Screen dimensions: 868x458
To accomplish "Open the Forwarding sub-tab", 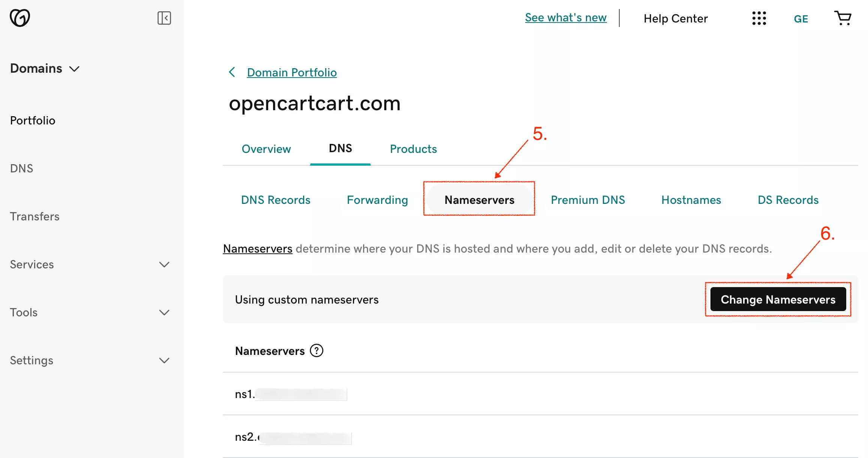I will (x=377, y=200).
